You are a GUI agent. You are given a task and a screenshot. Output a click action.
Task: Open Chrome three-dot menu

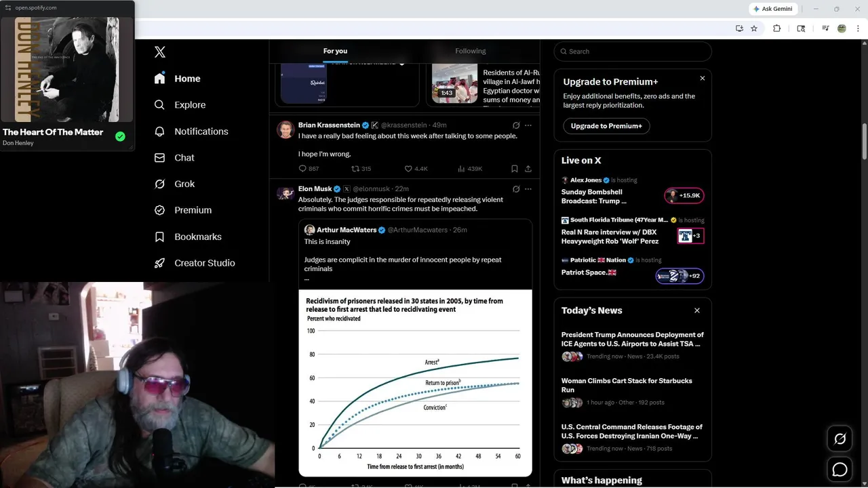click(x=858, y=28)
